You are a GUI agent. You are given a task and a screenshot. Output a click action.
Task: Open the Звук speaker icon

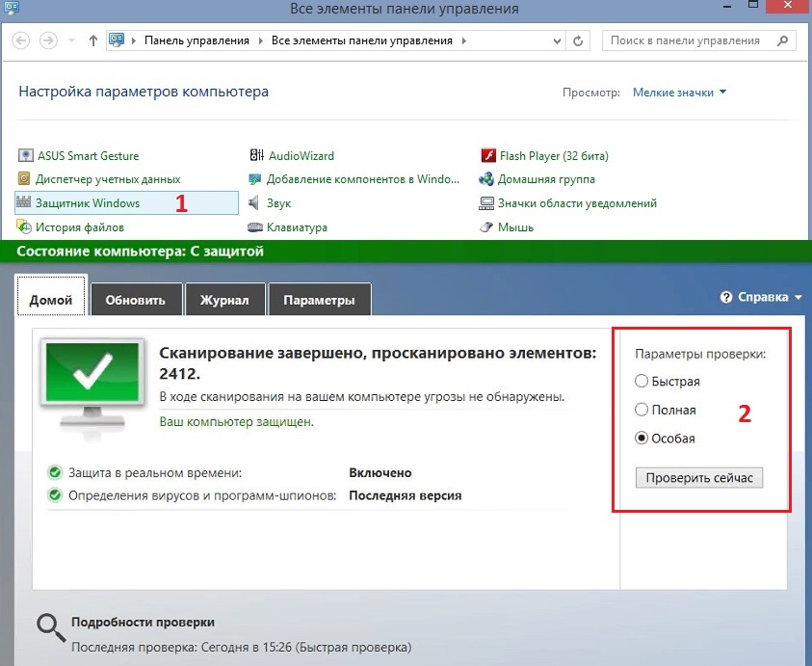point(253,202)
